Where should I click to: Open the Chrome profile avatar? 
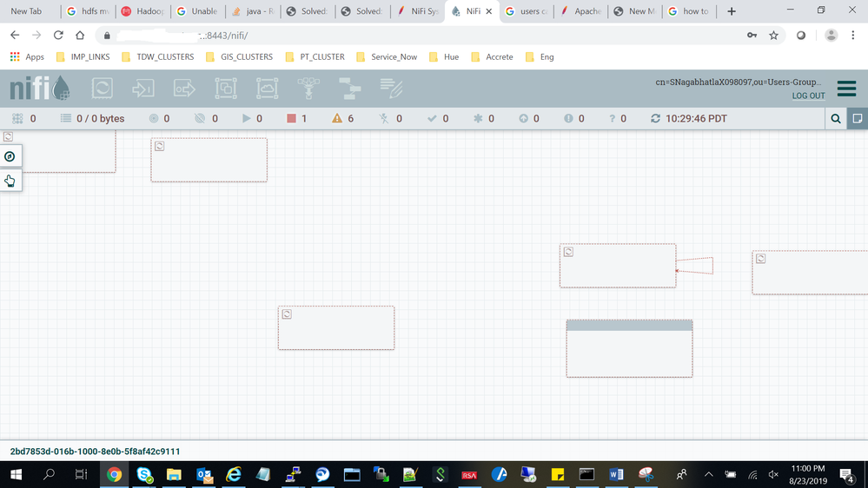click(x=831, y=36)
